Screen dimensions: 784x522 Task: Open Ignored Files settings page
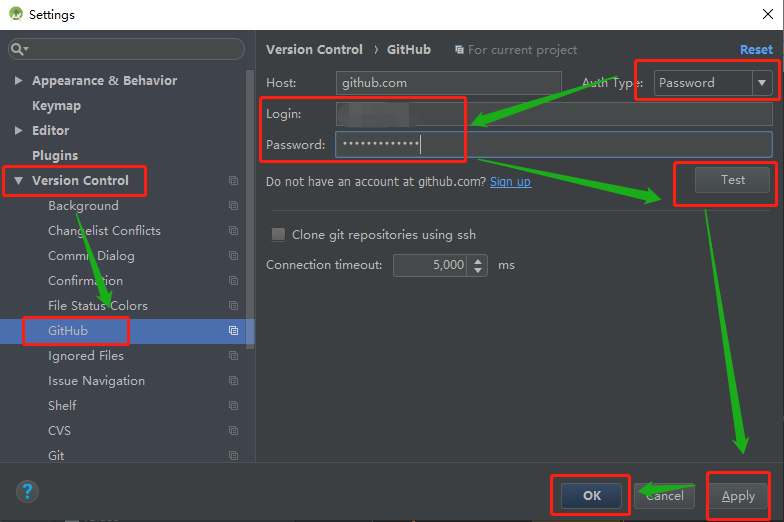86,356
